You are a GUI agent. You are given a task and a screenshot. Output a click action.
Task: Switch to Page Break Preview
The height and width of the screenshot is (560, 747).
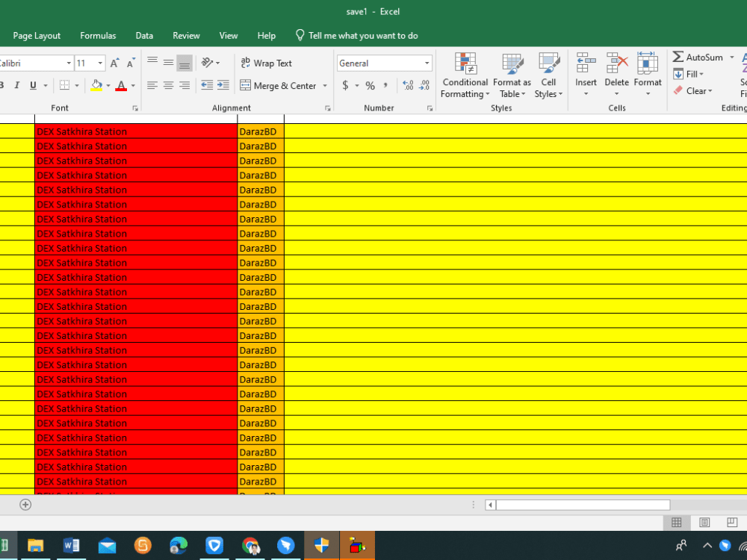pos(732,523)
